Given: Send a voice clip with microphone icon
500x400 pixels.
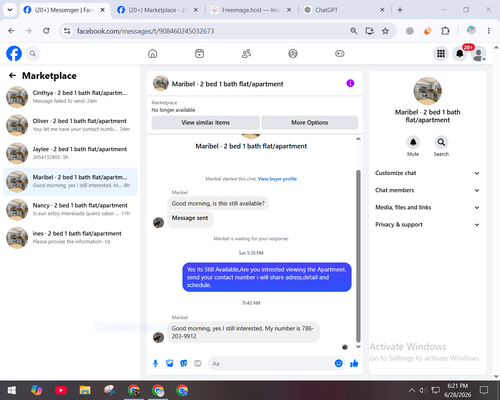Looking at the screenshot, I should point(155,363).
